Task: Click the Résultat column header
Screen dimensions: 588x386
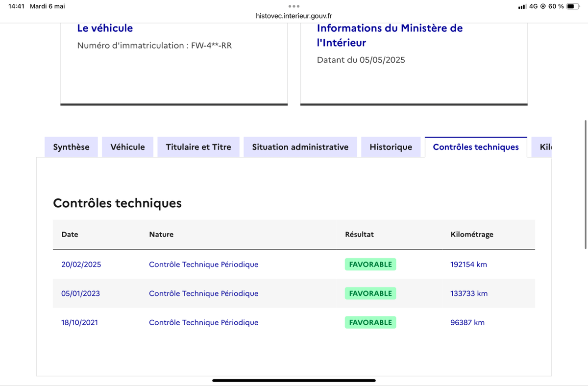Action: [359, 235]
